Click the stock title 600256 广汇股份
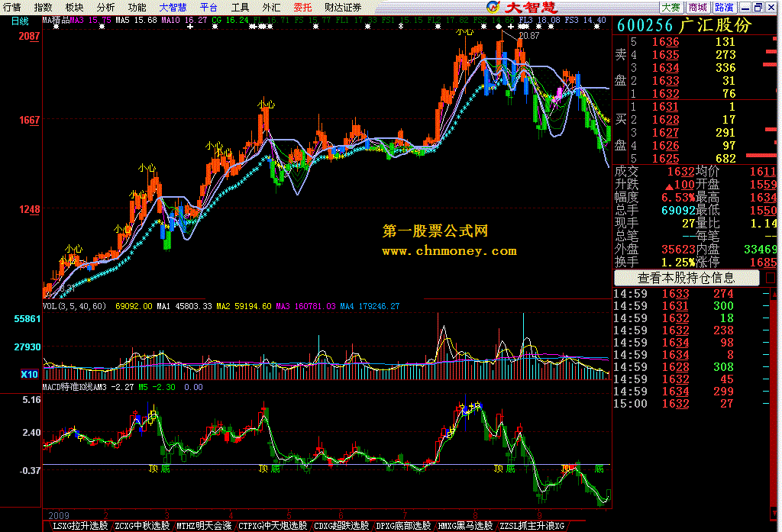 (x=684, y=25)
